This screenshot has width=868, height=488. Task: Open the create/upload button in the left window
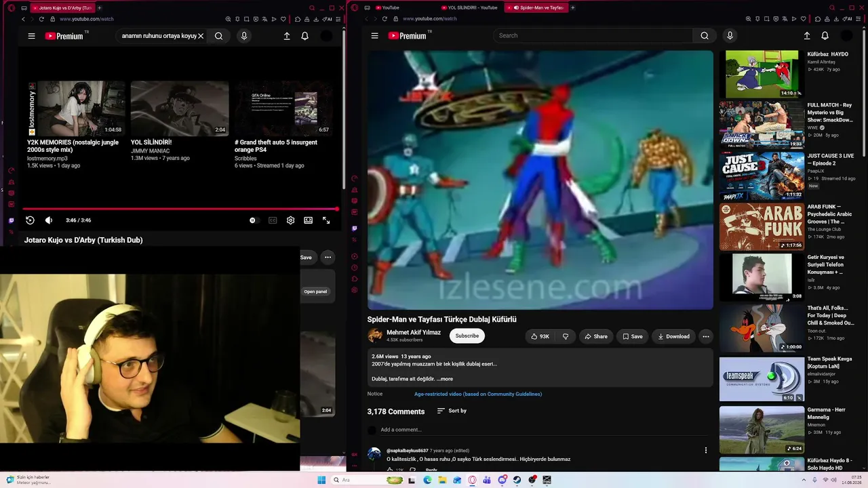[287, 36]
